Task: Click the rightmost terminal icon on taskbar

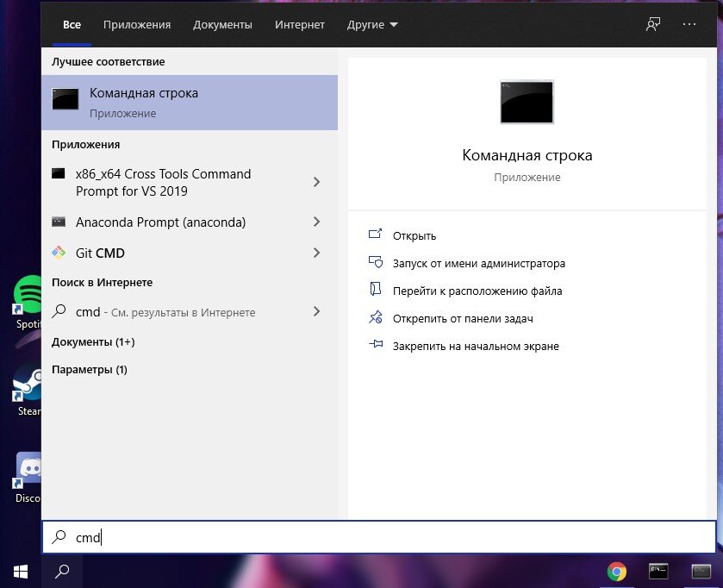Action: (701, 571)
